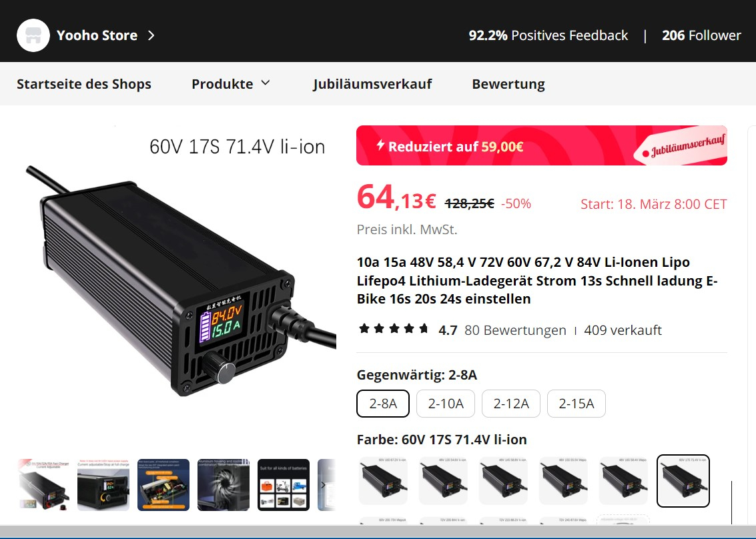
Task: View the cooling fan gallery thumbnail
Action: (x=224, y=484)
